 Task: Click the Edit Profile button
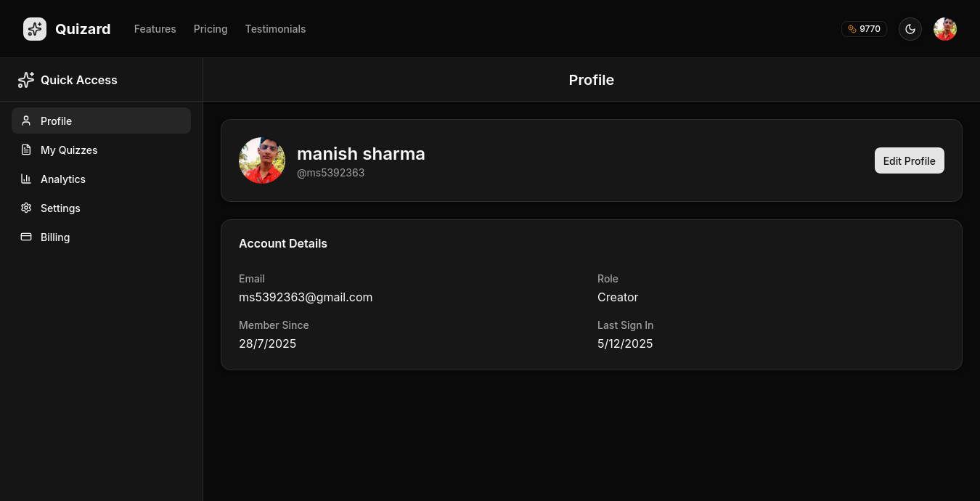click(x=909, y=160)
